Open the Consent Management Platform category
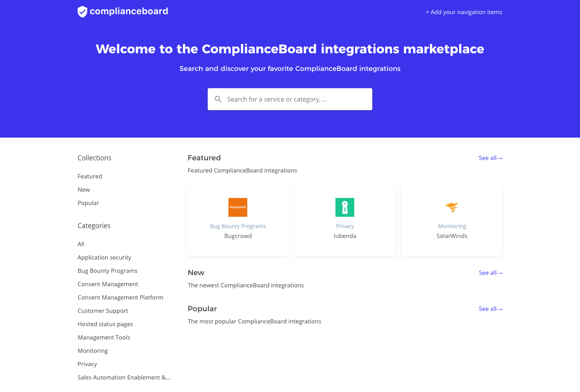 pyautogui.click(x=120, y=298)
